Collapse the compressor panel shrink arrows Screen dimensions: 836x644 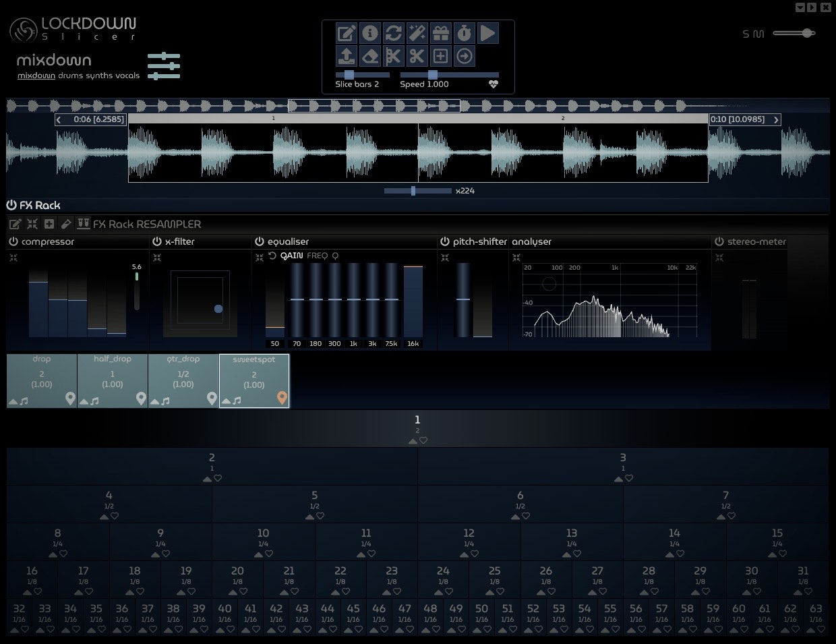pos(13,258)
